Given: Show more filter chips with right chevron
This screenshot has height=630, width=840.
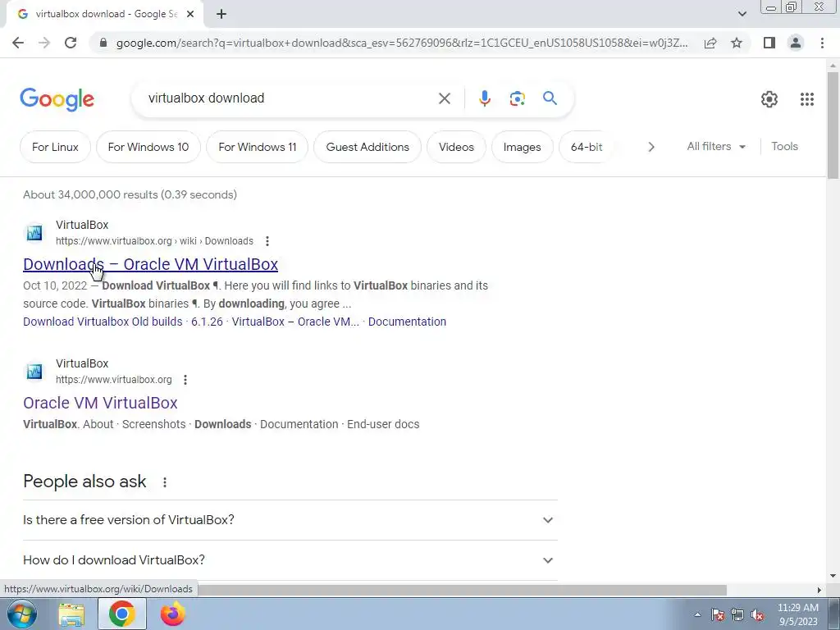Looking at the screenshot, I should pyautogui.click(x=651, y=147).
